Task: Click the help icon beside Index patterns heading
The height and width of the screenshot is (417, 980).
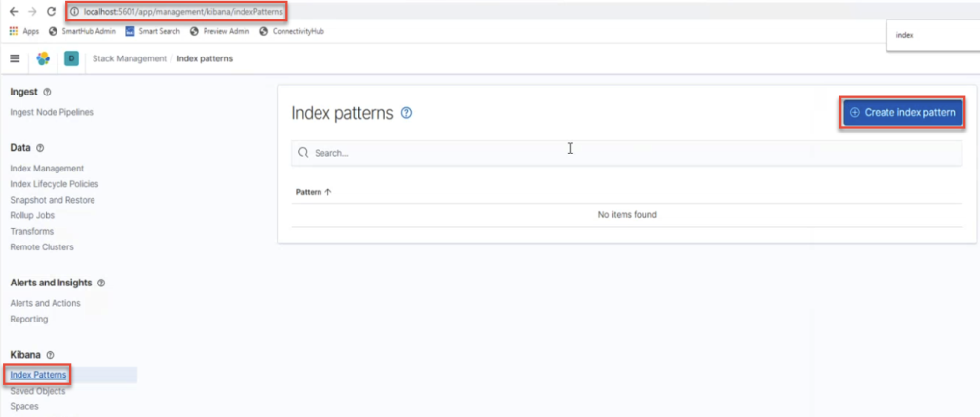Action: coord(406,113)
